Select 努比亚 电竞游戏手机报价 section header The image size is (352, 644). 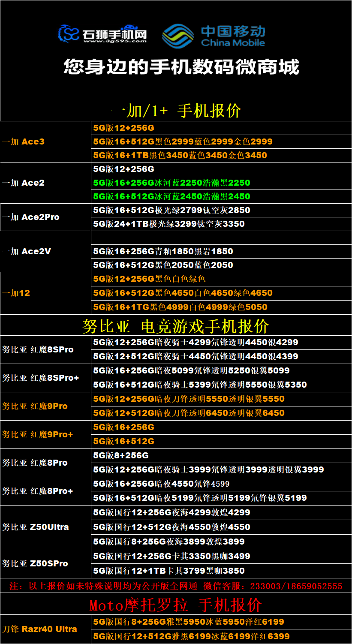click(176, 326)
